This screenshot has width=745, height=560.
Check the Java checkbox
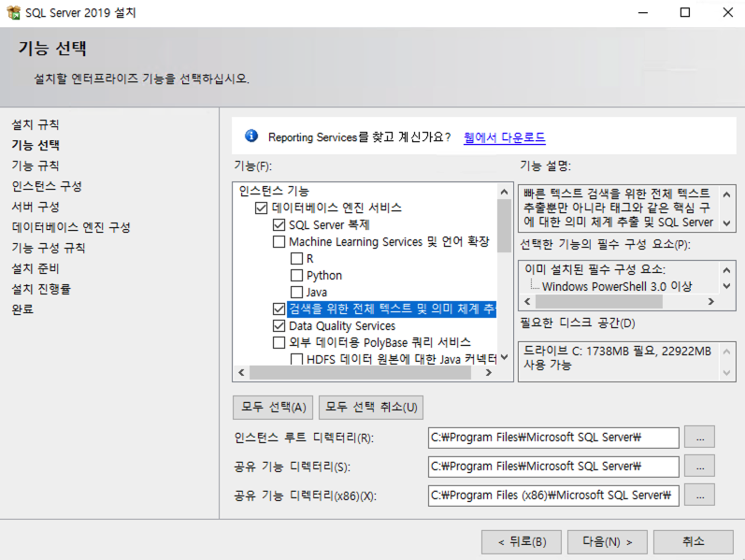point(296,292)
